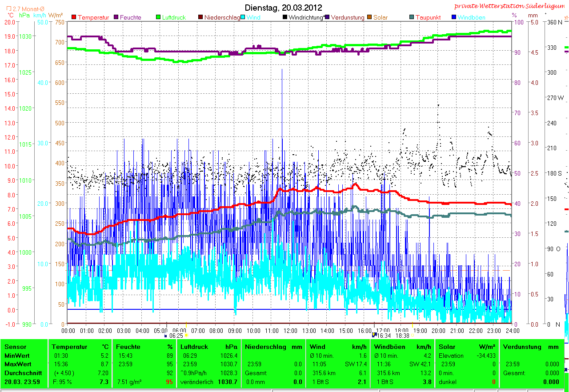Screen dimensions: 569x392
Task: Click the teal Taupunkt legend square
Action: coord(412,17)
